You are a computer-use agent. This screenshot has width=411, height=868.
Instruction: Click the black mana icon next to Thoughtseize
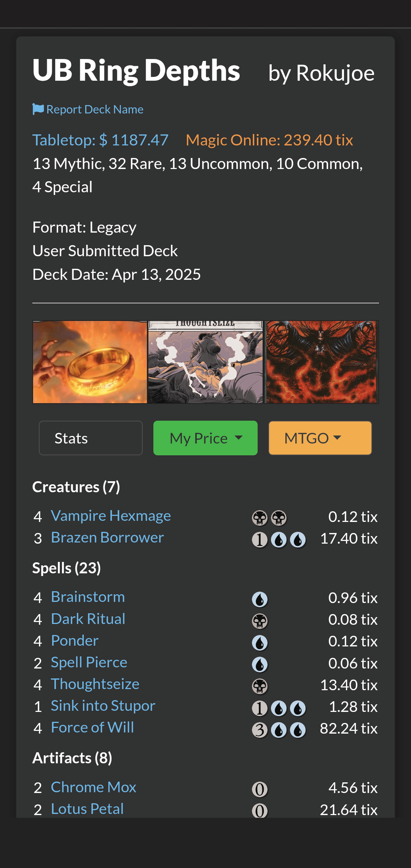click(x=260, y=686)
